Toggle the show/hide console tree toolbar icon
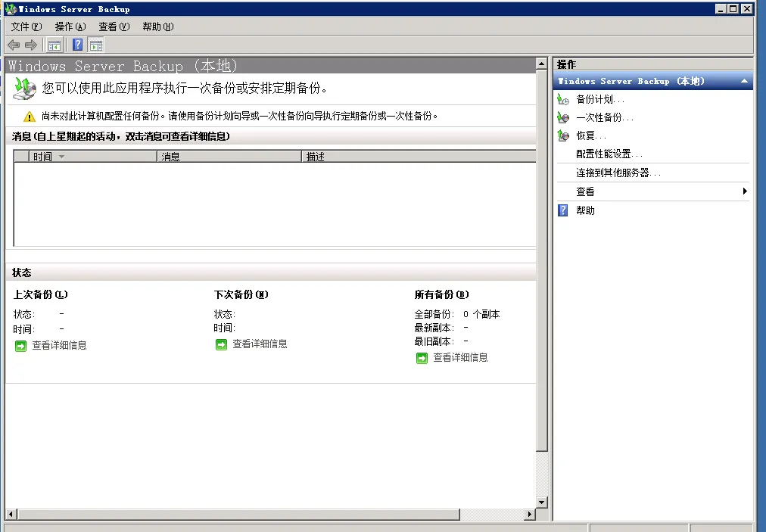This screenshot has height=532, width=766. pyautogui.click(x=54, y=45)
